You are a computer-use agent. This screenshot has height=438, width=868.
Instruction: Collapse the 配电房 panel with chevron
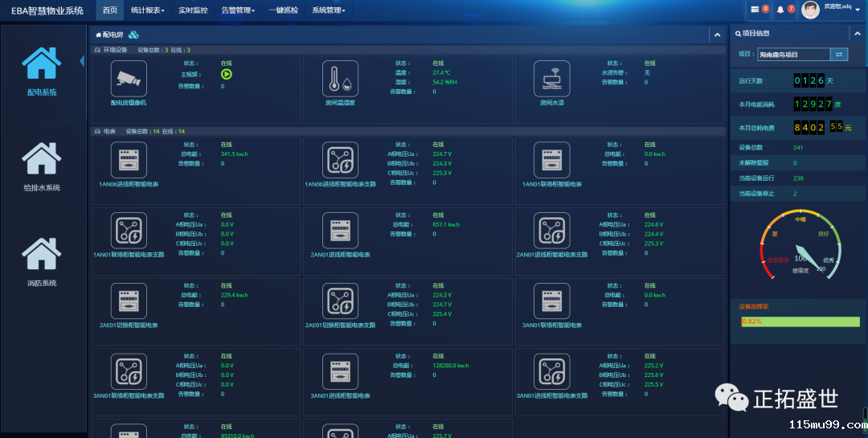click(717, 35)
